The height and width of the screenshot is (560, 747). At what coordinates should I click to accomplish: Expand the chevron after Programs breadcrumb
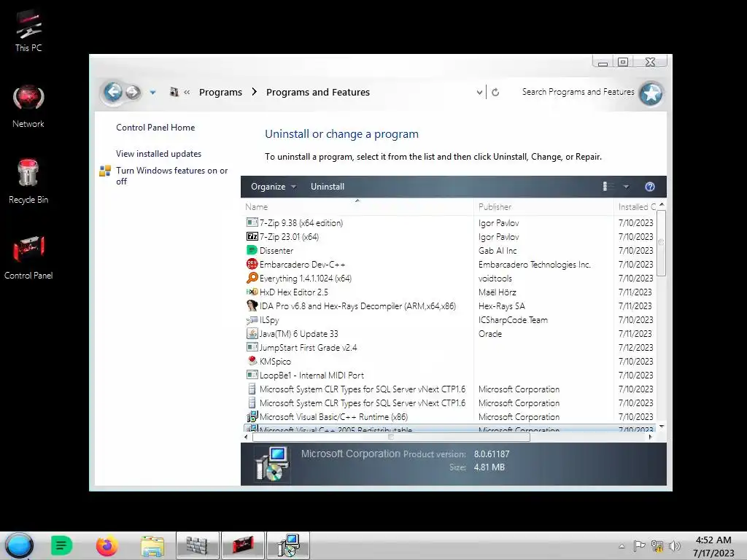click(255, 91)
